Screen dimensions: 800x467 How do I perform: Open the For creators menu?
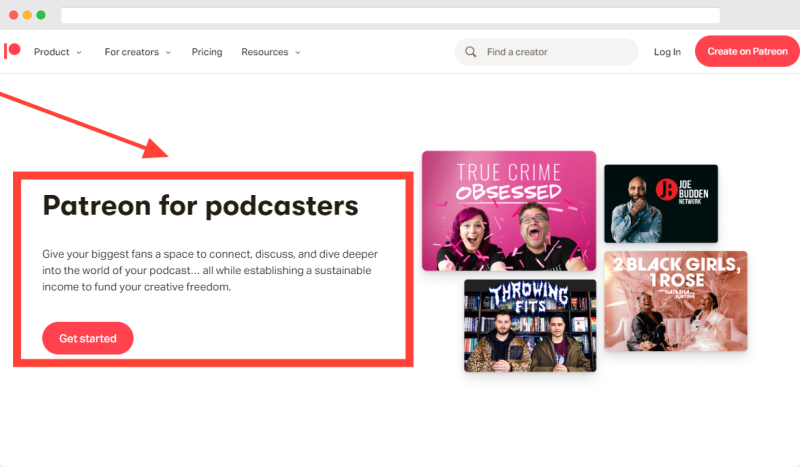132,52
